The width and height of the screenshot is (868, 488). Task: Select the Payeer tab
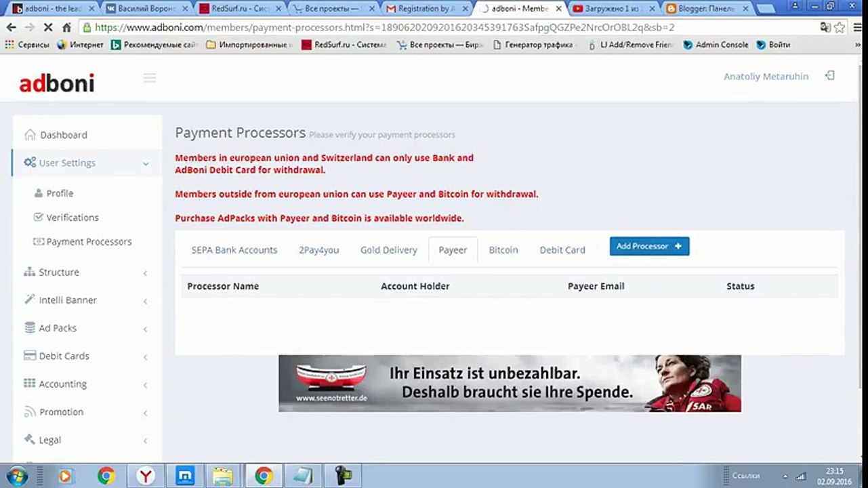coord(453,249)
